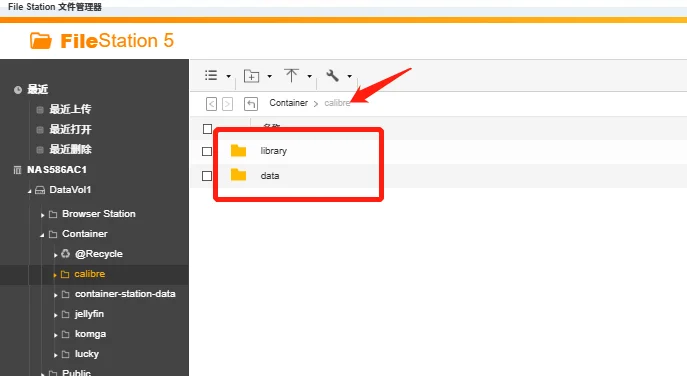Collapse the Container tree node arrow
The width and height of the screenshot is (687, 376).
point(42,235)
